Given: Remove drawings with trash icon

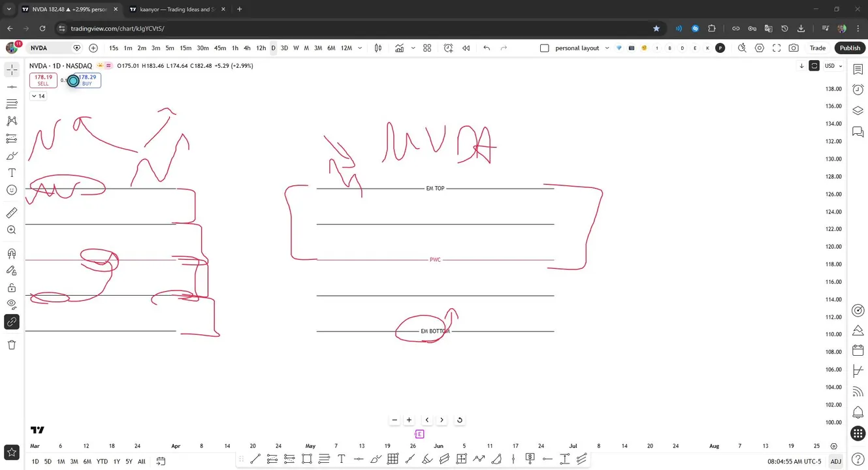Looking at the screenshot, I should [12, 345].
